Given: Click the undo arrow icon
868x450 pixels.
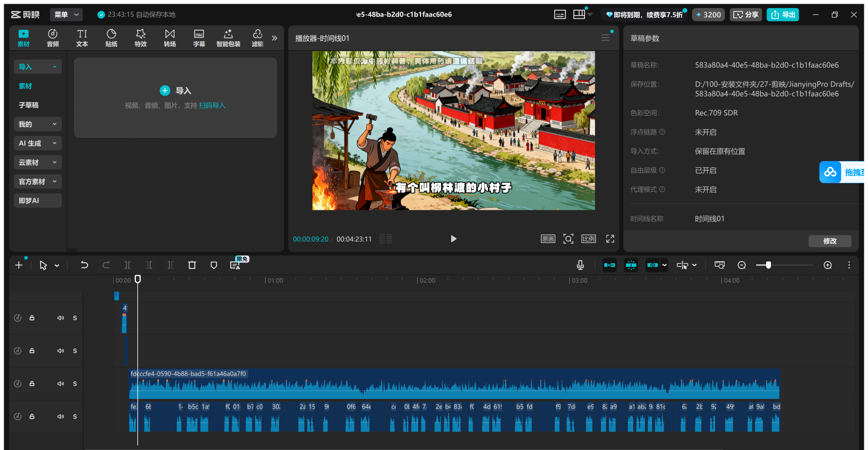Looking at the screenshot, I should pos(84,265).
